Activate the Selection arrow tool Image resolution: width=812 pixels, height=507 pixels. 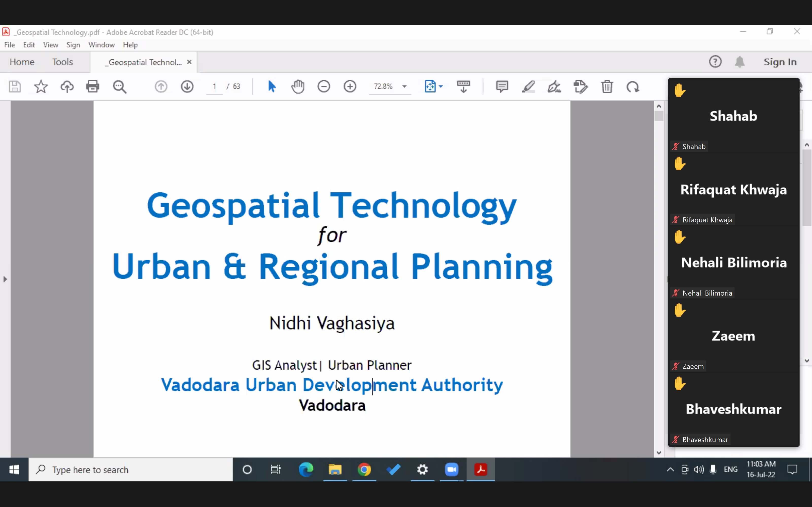pos(272,86)
